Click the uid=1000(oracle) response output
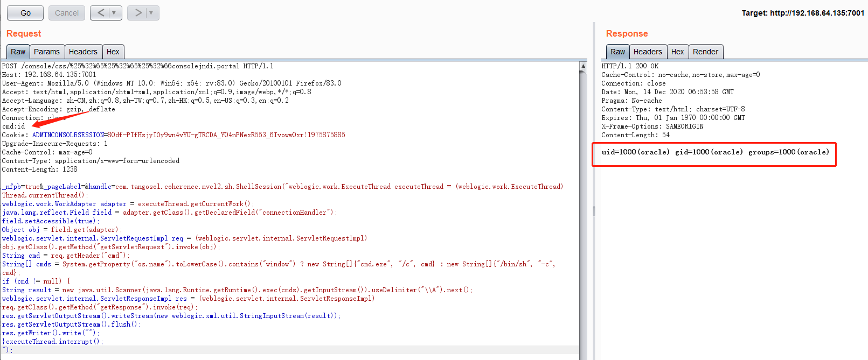The width and height of the screenshot is (868, 360). pyautogui.click(x=716, y=152)
